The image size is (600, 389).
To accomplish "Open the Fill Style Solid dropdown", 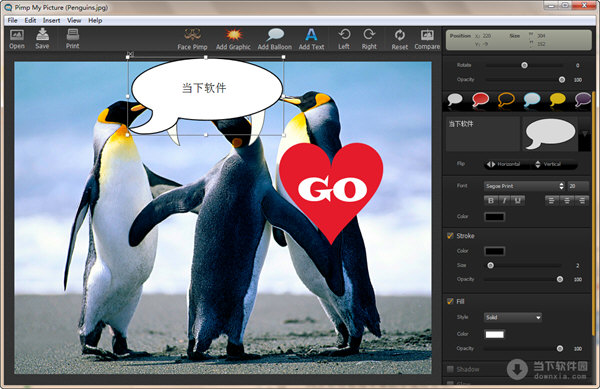I will tap(513, 317).
